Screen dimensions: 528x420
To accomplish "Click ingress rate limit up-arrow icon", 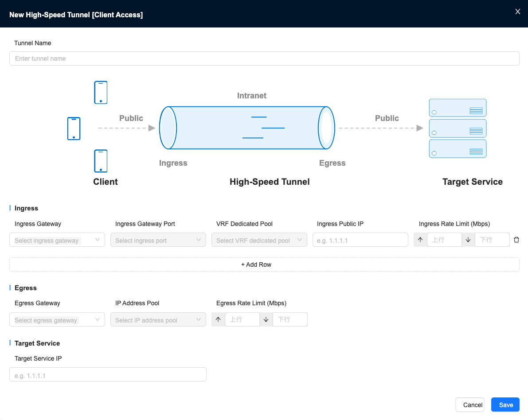I will tap(420, 240).
